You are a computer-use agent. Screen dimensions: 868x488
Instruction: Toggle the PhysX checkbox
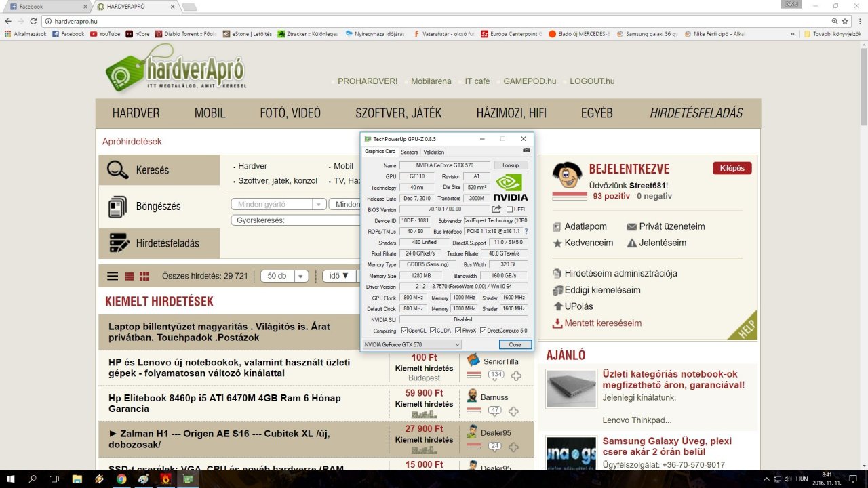(457, 331)
